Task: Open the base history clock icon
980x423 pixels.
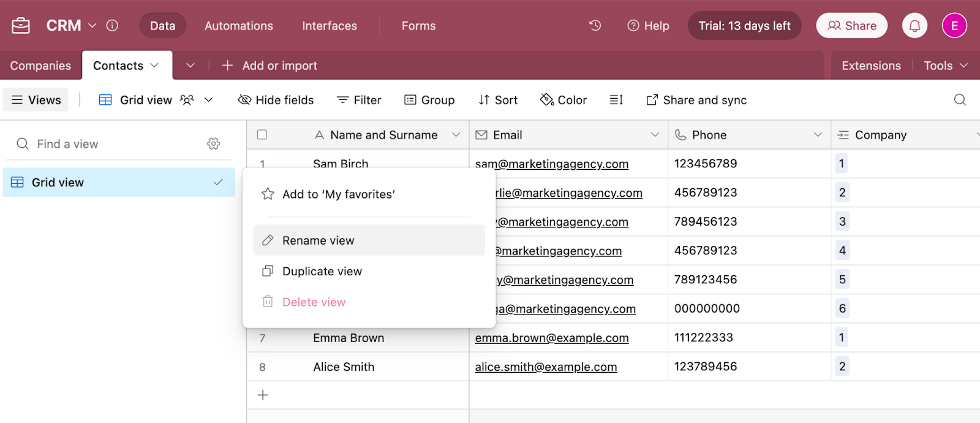Action: (595, 25)
